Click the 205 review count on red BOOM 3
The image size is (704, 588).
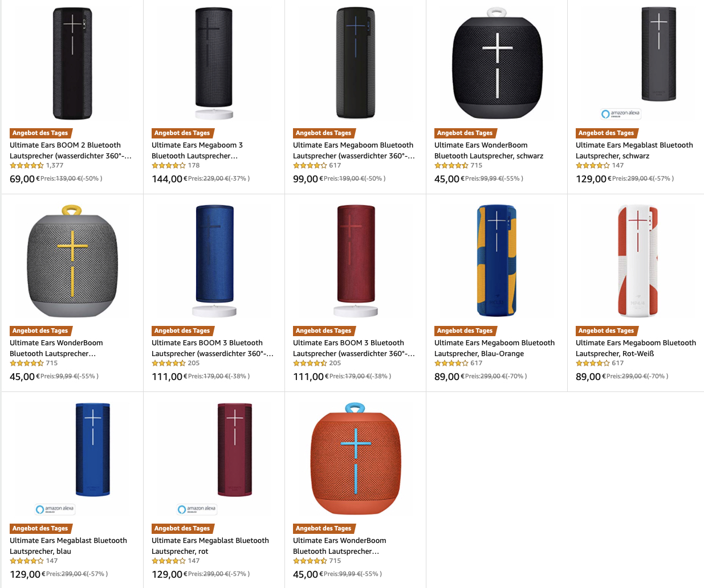[x=335, y=364]
